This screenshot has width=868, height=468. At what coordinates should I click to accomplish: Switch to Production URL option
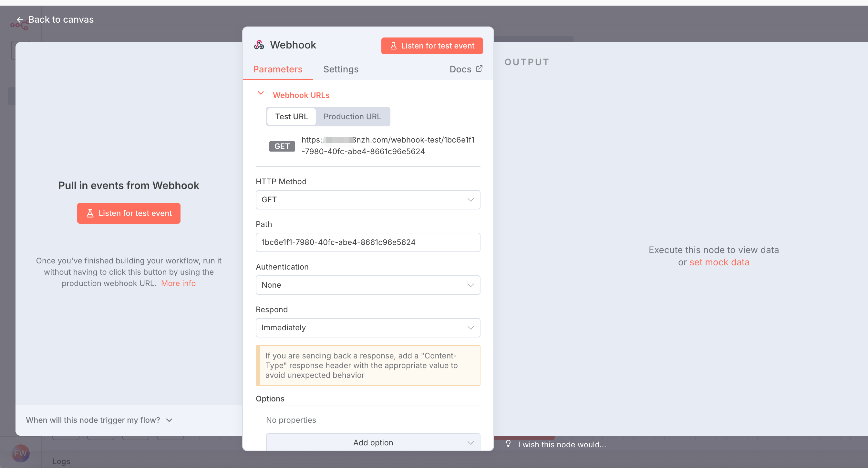point(352,116)
